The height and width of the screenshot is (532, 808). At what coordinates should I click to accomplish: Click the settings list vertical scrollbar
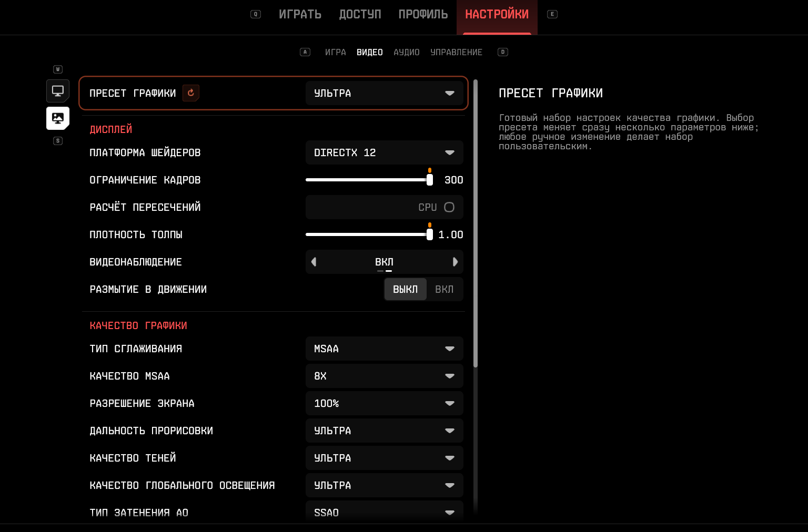[x=476, y=223]
